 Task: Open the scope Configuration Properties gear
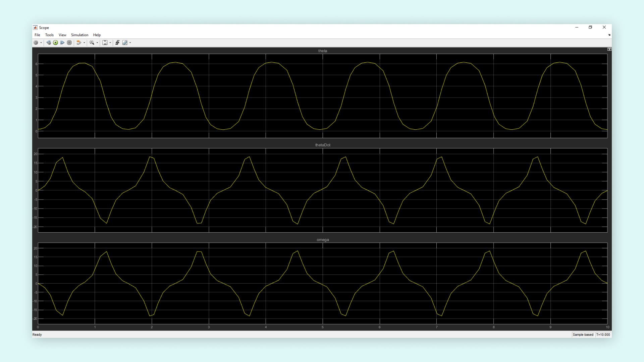36,43
